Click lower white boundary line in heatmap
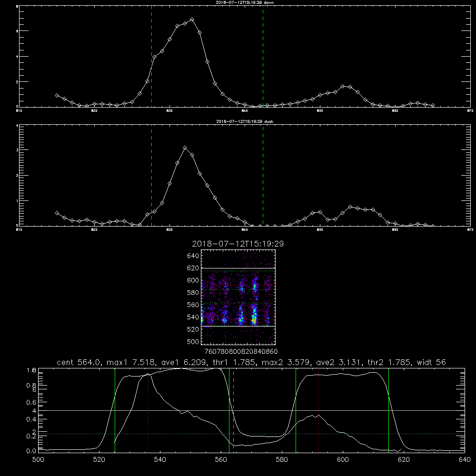The image size is (476, 476). [x=238, y=326]
